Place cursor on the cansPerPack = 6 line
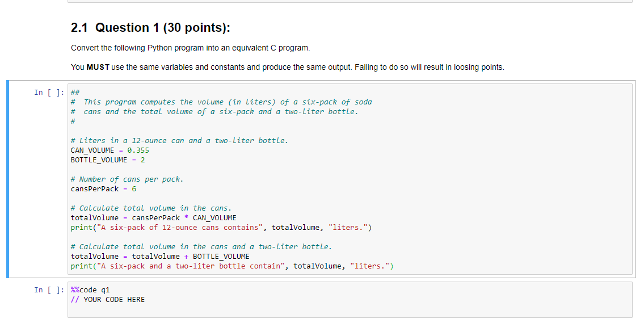This screenshot has height=323, width=644. [x=103, y=189]
